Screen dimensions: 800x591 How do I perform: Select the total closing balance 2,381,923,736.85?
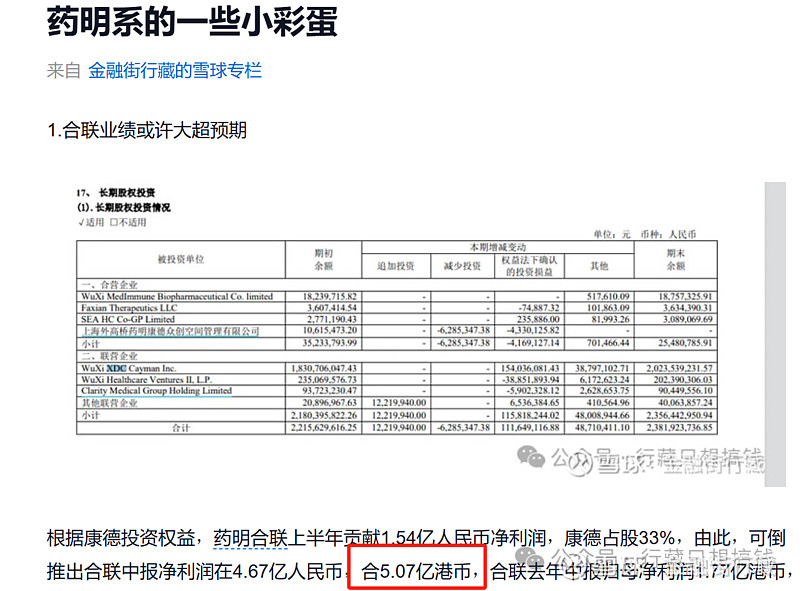pos(679,428)
